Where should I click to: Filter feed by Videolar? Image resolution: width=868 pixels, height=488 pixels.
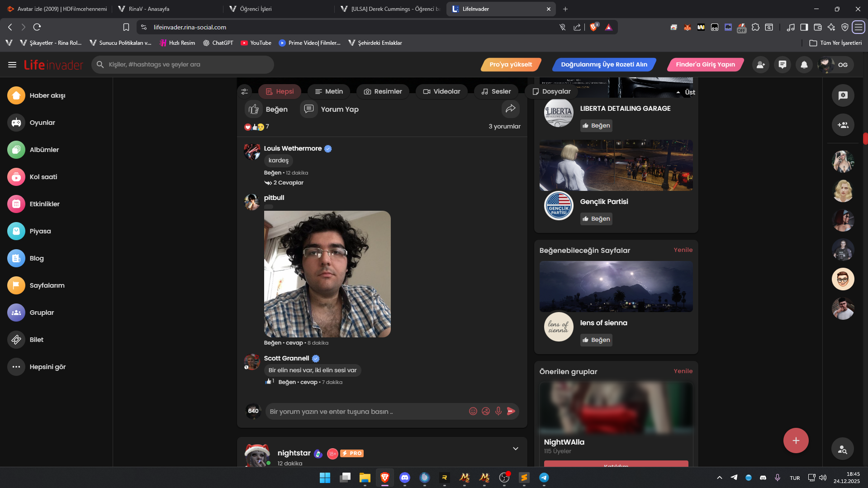pos(441,91)
